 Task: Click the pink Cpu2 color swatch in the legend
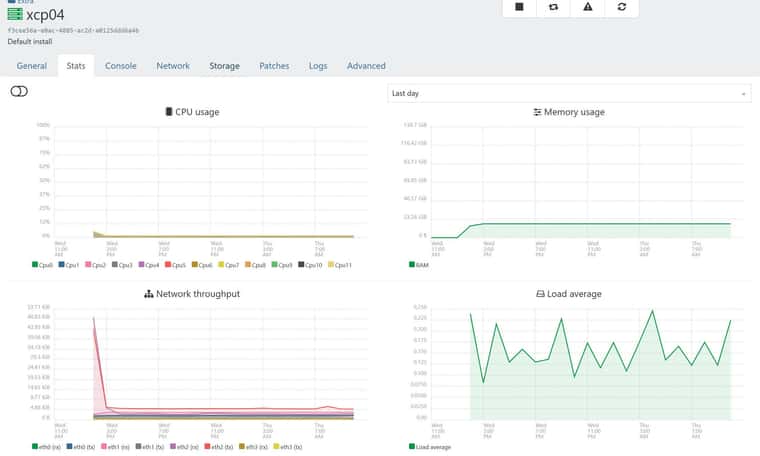(88, 265)
